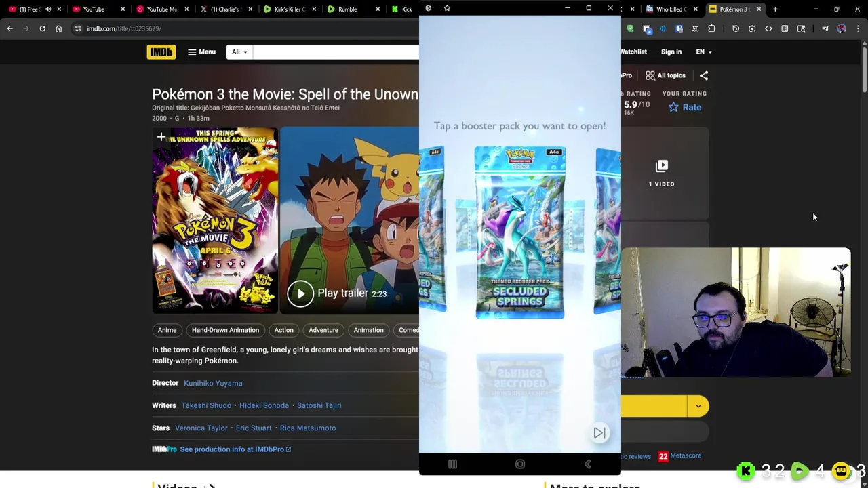Open the Watchlist link
Image resolution: width=868 pixels, height=488 pixels.
633,52
